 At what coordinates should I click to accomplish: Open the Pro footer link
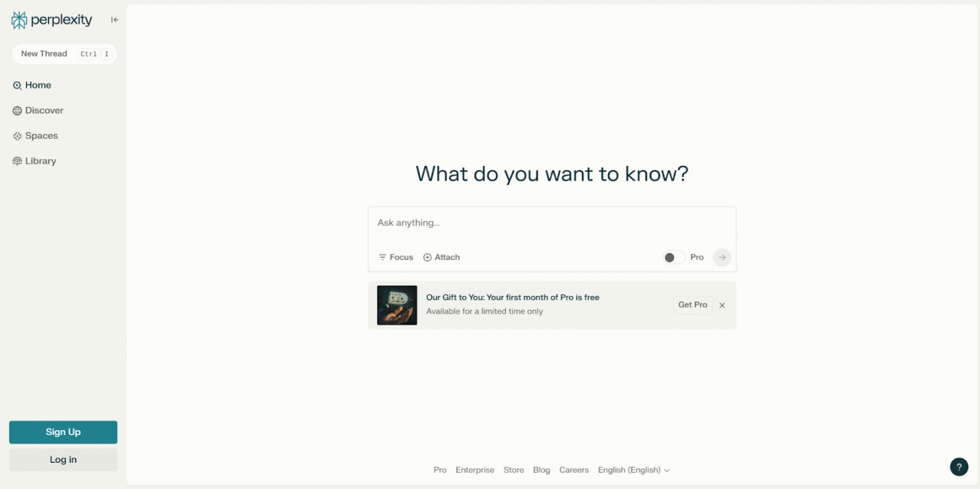pyautogui.click(x=440, y=470)
